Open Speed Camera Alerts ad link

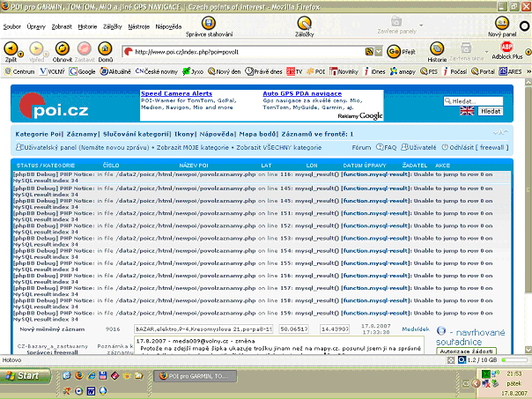175,92
